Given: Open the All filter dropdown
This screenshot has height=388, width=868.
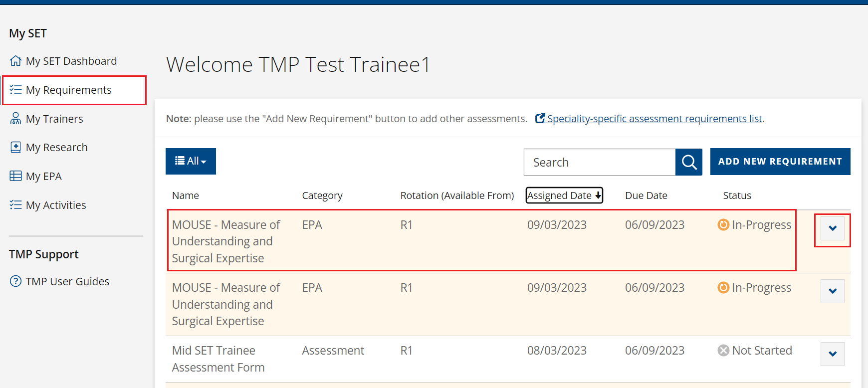Looking at the screenshot, I should [191, 161].
